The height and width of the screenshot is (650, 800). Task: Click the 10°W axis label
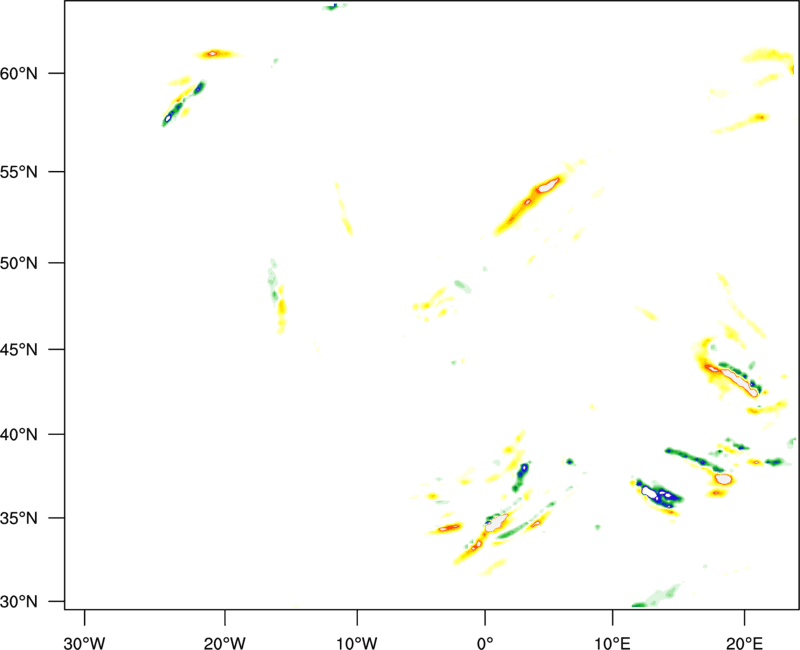pos(357,643)
